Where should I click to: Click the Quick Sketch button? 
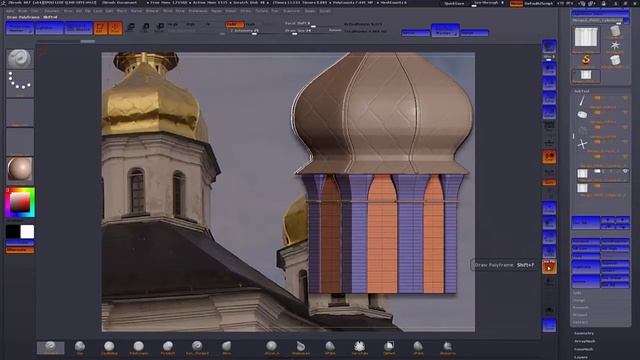(x=78, y=28)
